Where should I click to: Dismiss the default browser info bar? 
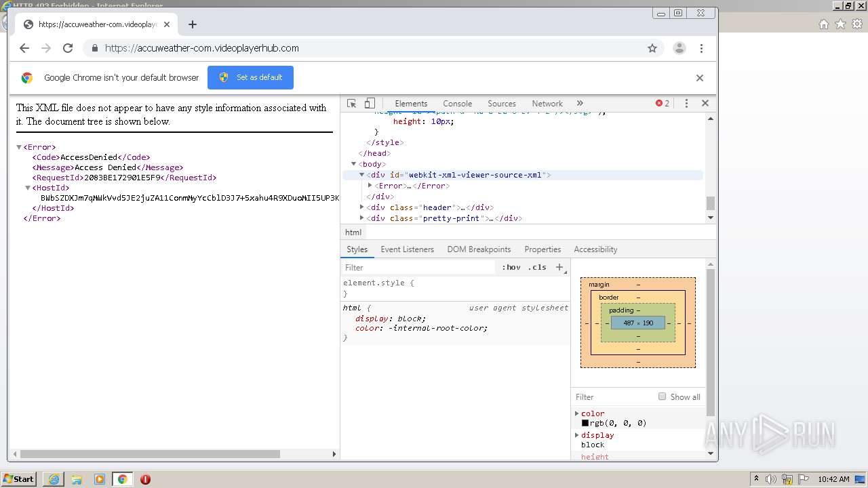(x=700, y=78)
